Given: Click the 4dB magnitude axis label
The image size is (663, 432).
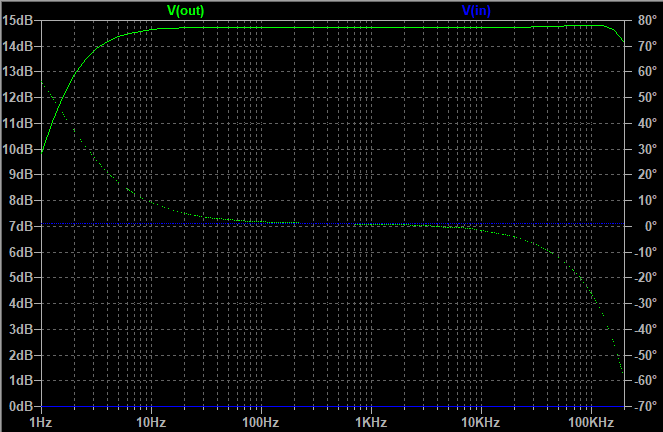Looking at the screenshot, I should [21, 303].
